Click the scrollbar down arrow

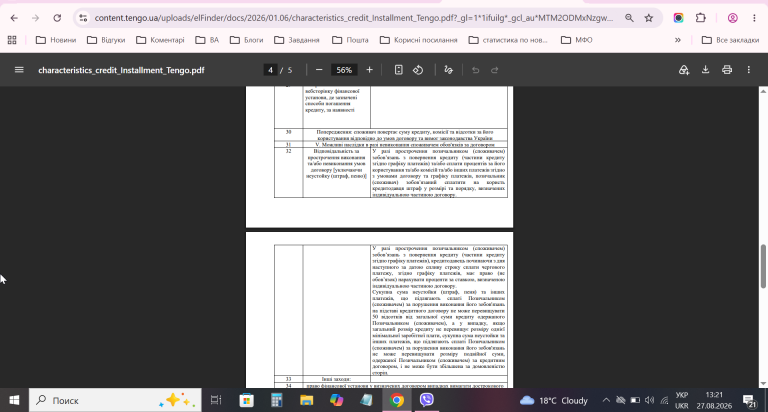[x=763, y=384]
